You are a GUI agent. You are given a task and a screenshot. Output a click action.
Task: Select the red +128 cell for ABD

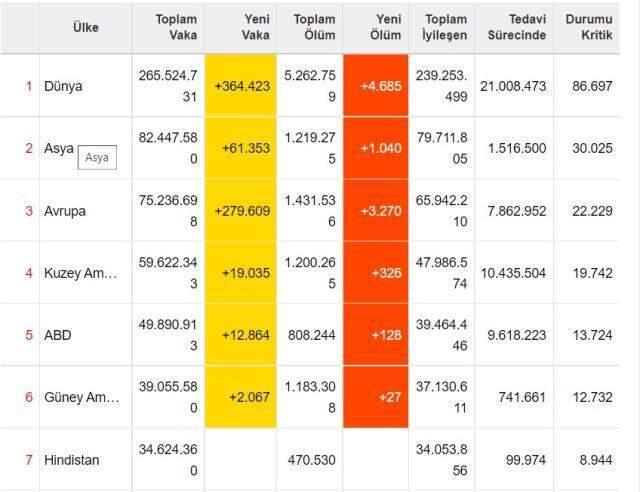(x=376, y=335)
